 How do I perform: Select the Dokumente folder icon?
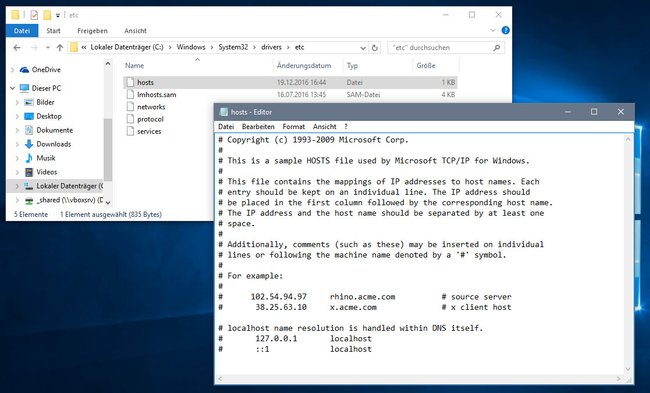click(x=29, y=130)
